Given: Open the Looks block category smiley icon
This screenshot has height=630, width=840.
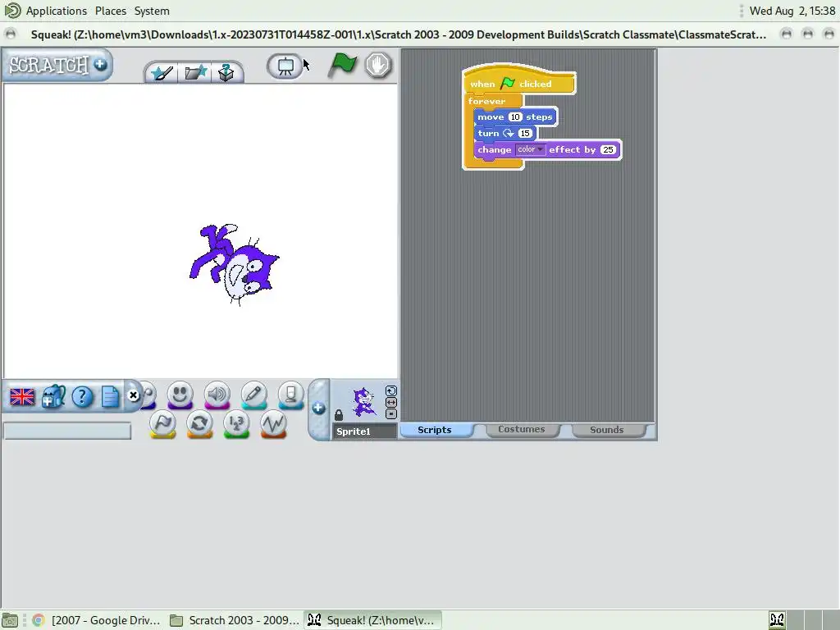Looking at the screenshot, I should [180, 395].
